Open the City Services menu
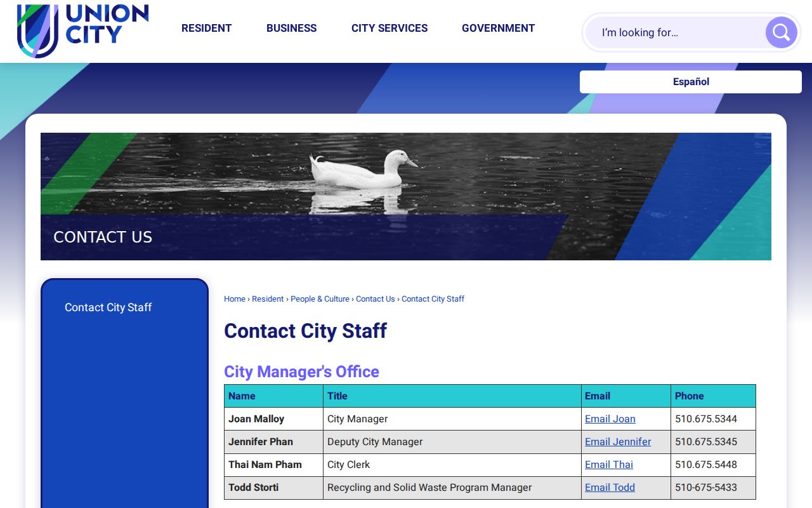 [390, 28]
